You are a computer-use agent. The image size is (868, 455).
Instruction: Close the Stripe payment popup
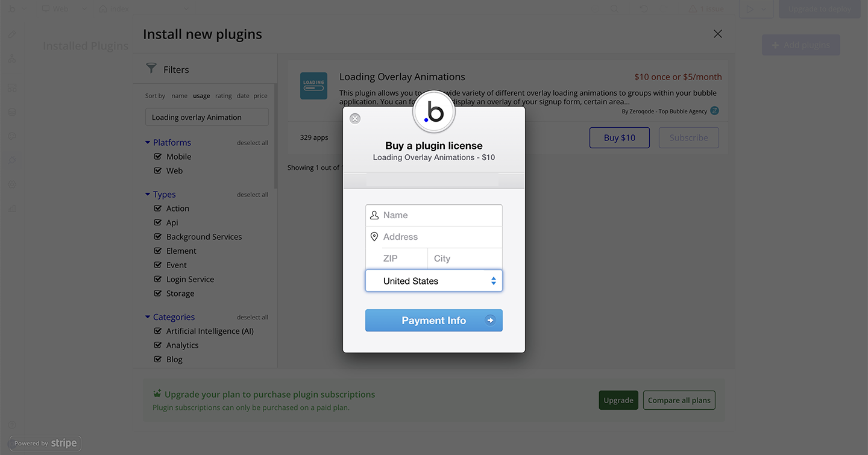click(355, 119)
